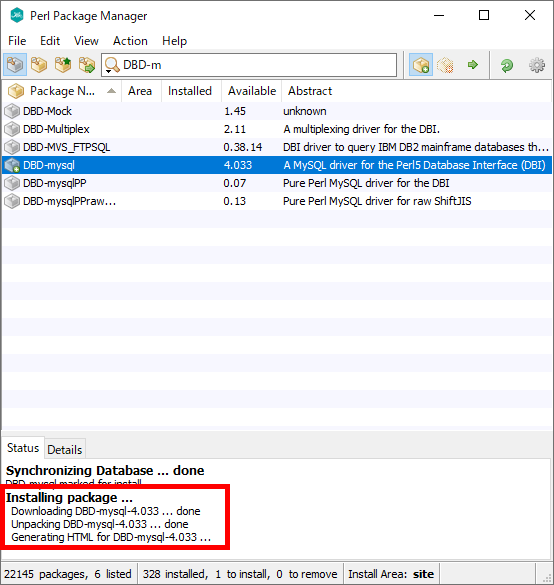This screenshot has height=585, width=554.
Task: Click the DBD-Mock package box icon
Action: click(x=12, y=111)
